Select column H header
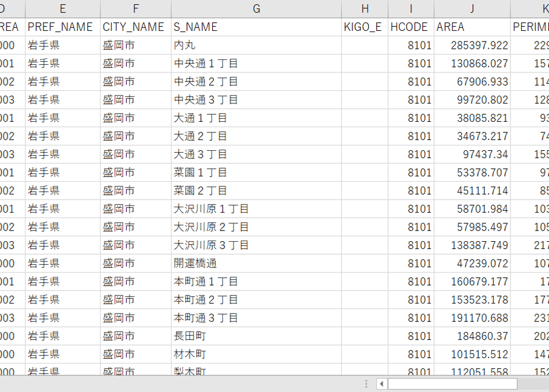Viewport: 549px width, 392px height. pos(365,8)
